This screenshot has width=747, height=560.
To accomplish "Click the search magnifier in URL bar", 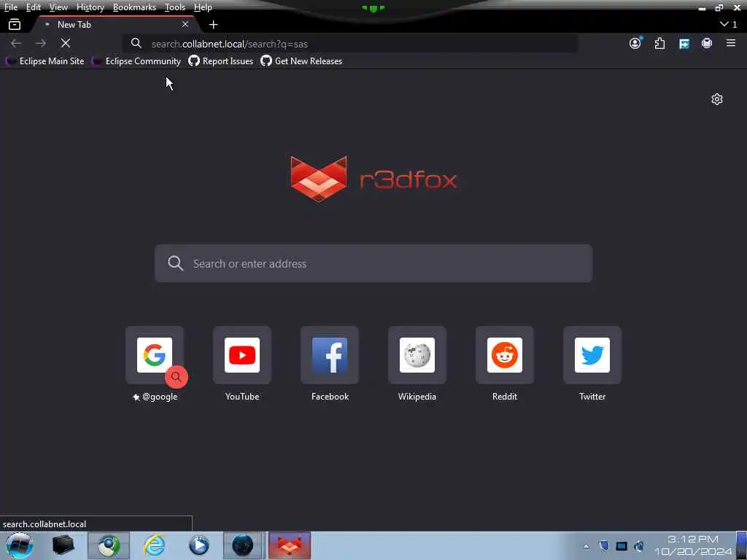I will click(x=136, y=43).
